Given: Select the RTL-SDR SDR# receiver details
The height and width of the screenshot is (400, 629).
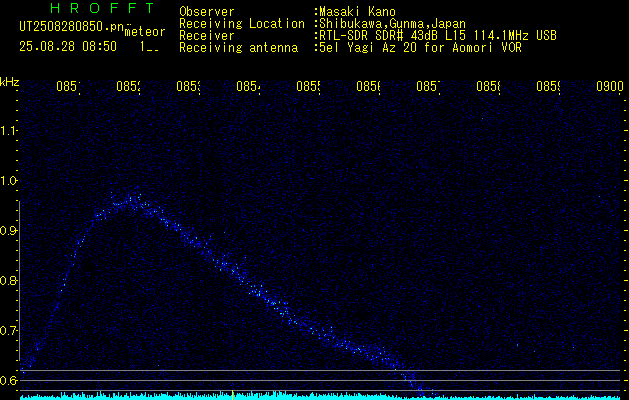Looking at the screenshot, I should tap(438, 36).
